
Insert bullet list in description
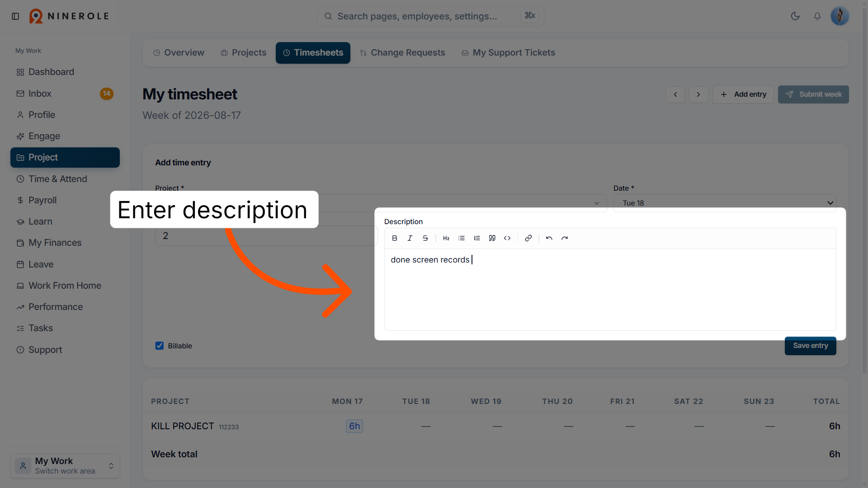[x=462, y=238]
